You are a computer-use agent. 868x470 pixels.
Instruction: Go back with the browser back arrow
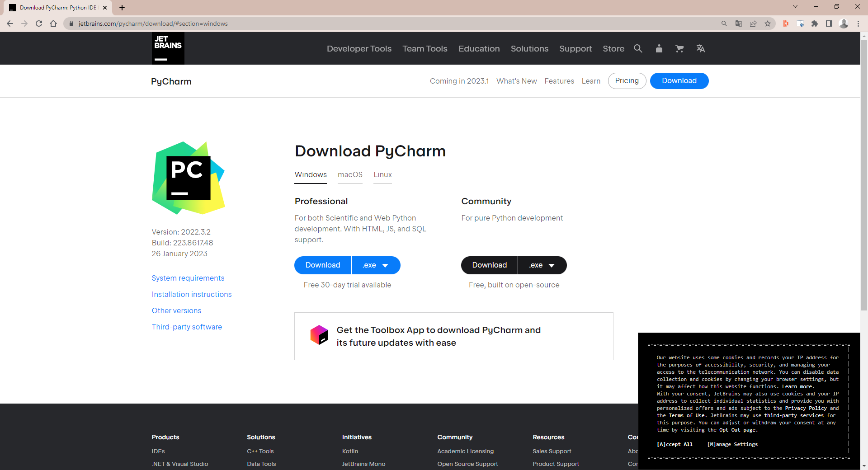click(x=10, y=23)
